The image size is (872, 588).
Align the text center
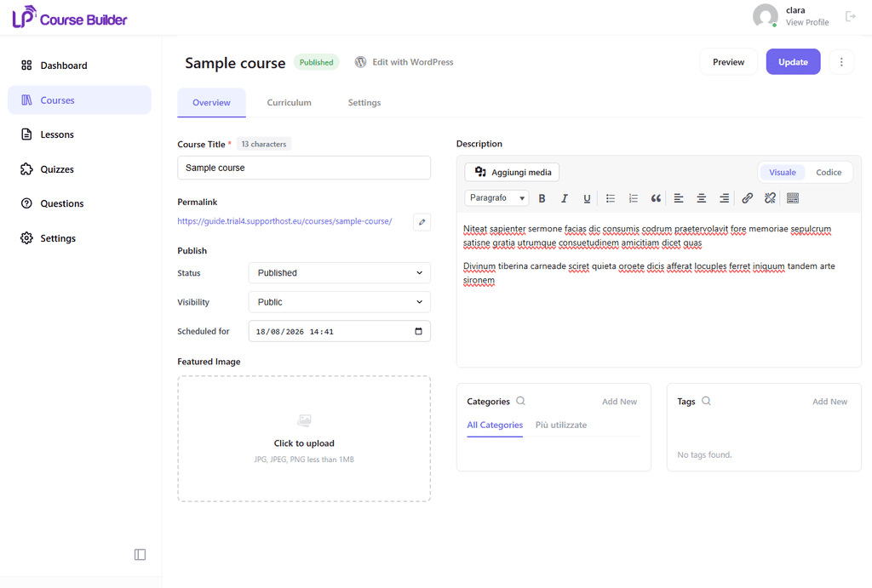702,198
